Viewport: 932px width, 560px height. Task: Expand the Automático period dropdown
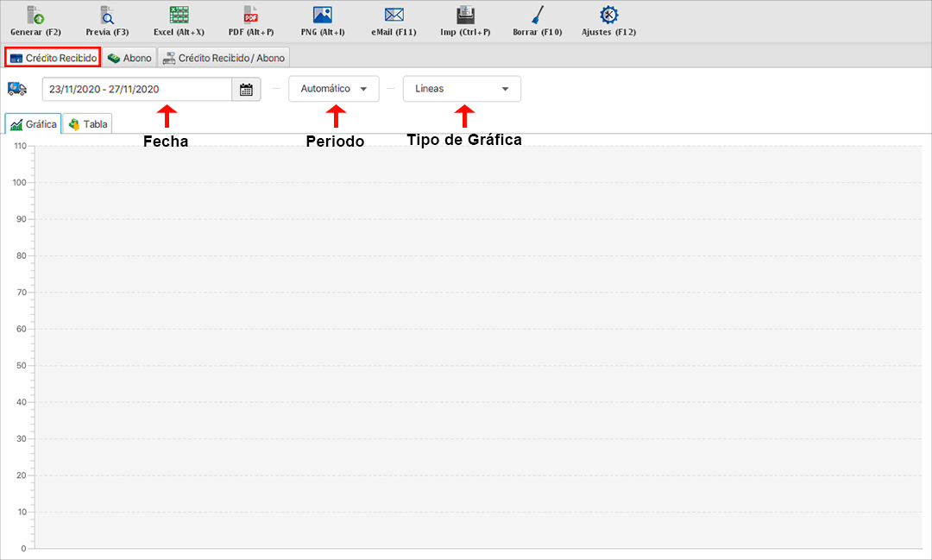(x=334, y=89)
